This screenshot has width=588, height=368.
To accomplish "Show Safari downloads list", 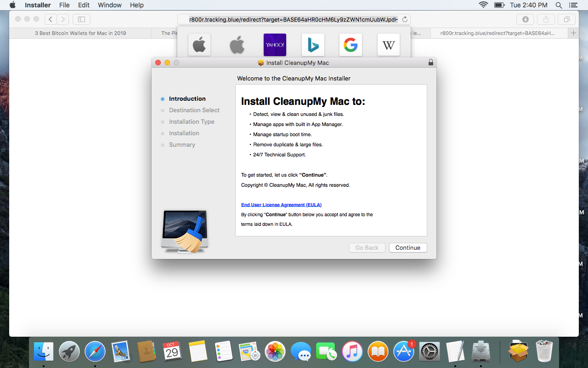I will (x=525, y=19).
